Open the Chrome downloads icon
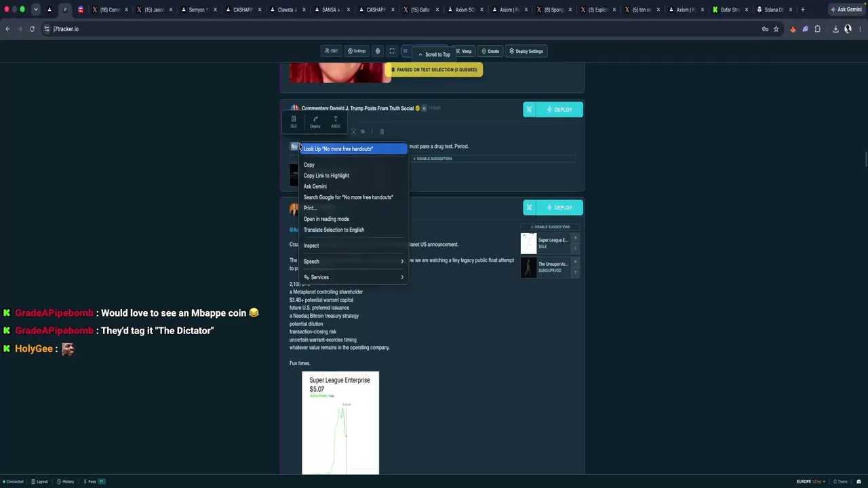The image size is (868, 488). point(835,29)
